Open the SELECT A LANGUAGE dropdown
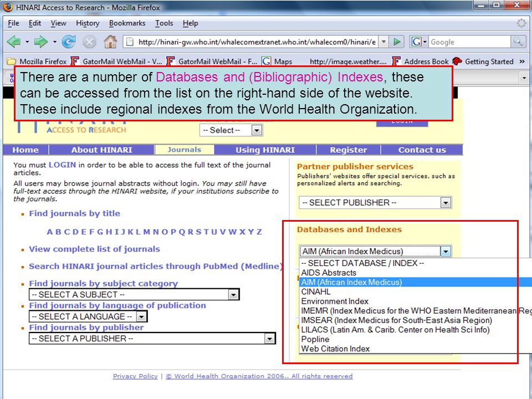532x399 pixels. tap(88, 316)
